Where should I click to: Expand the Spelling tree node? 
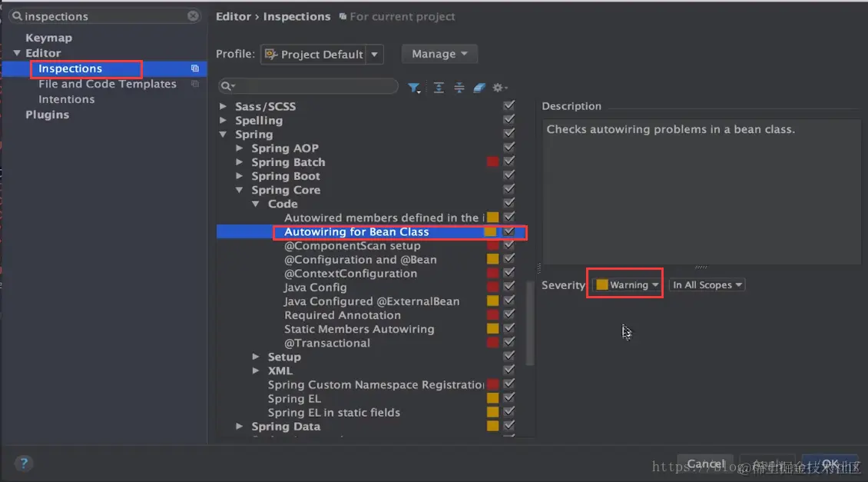pyautogui.click(x=223, y=120)
